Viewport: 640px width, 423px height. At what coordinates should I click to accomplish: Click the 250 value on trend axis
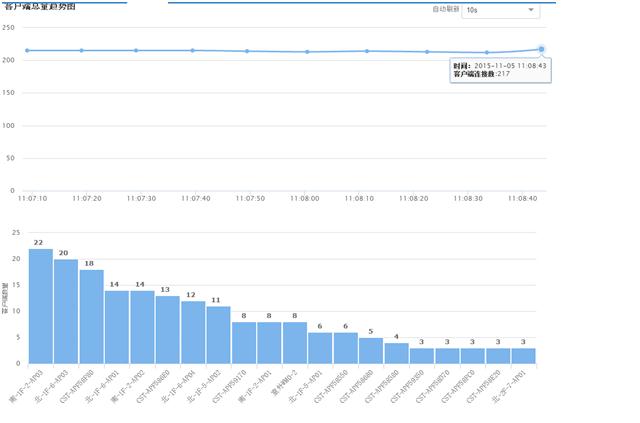(8, 28)
